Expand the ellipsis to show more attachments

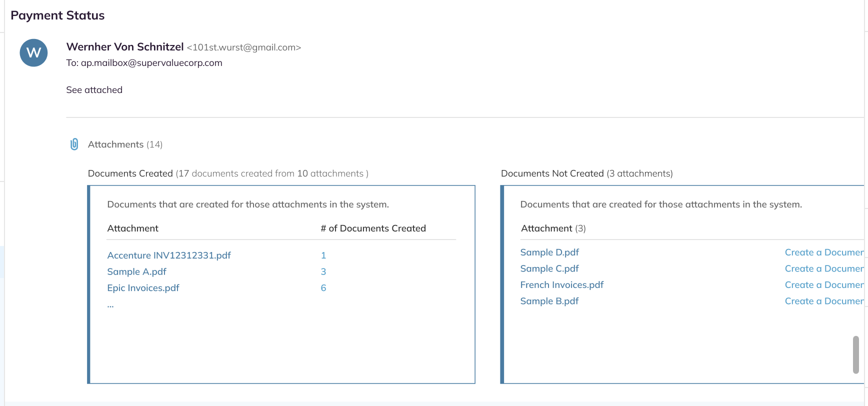click(110, 305)
